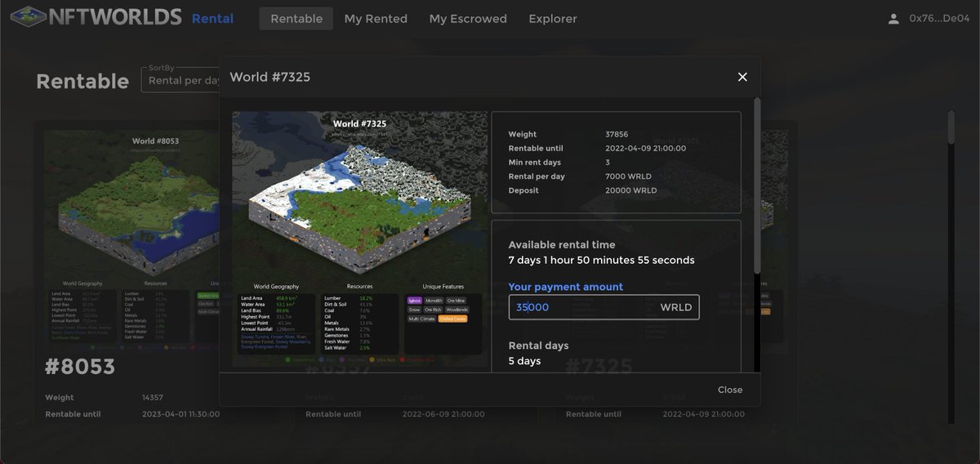Viewport: 980px width, 464px height.
Task: Click the "2023-04-01 11:30:00" date on card #8053
Action: (181, 414)
